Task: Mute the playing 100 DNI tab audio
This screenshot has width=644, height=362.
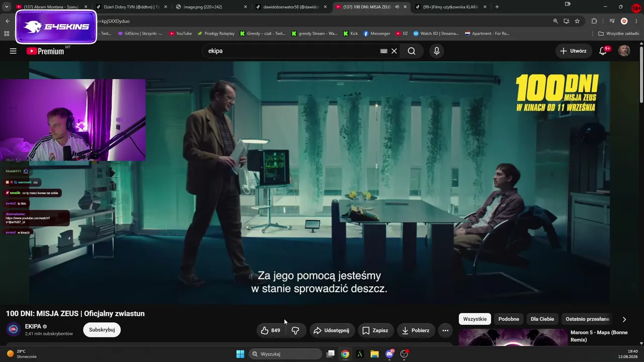Action: [397, 7]
